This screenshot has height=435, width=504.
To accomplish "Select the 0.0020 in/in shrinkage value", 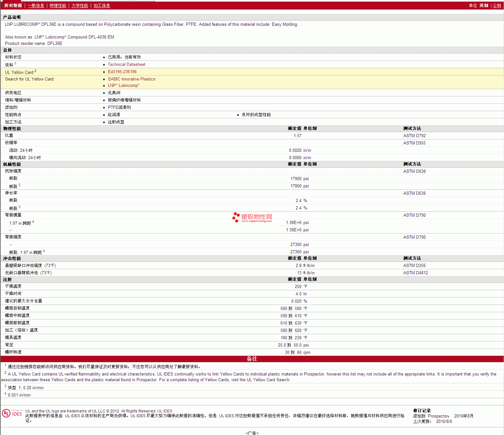I will 300,151.
